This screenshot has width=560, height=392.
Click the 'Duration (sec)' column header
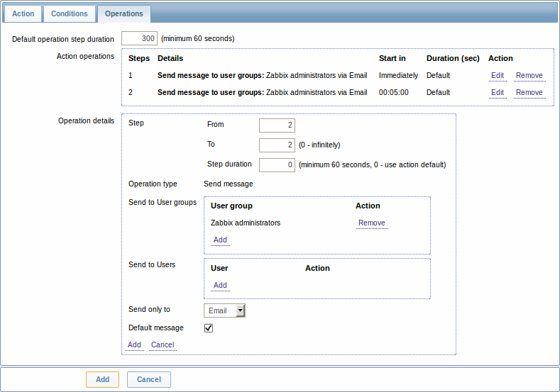(x=453, y=59)
